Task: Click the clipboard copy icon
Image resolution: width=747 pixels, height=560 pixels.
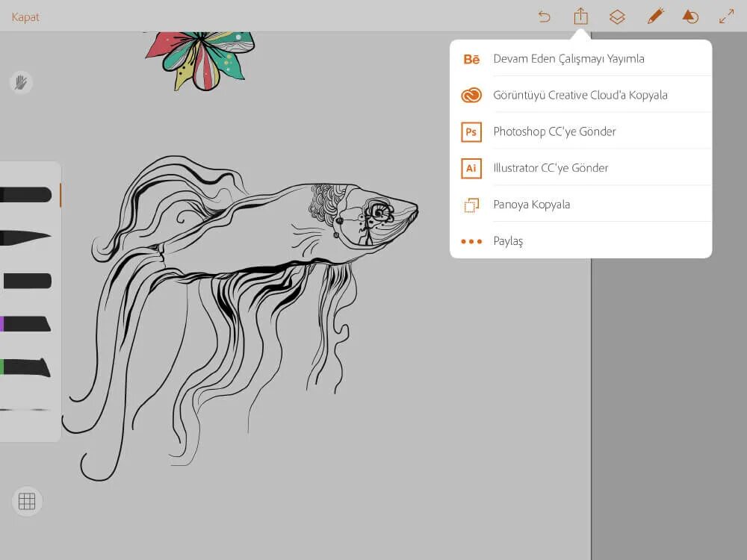Action: 471,205
